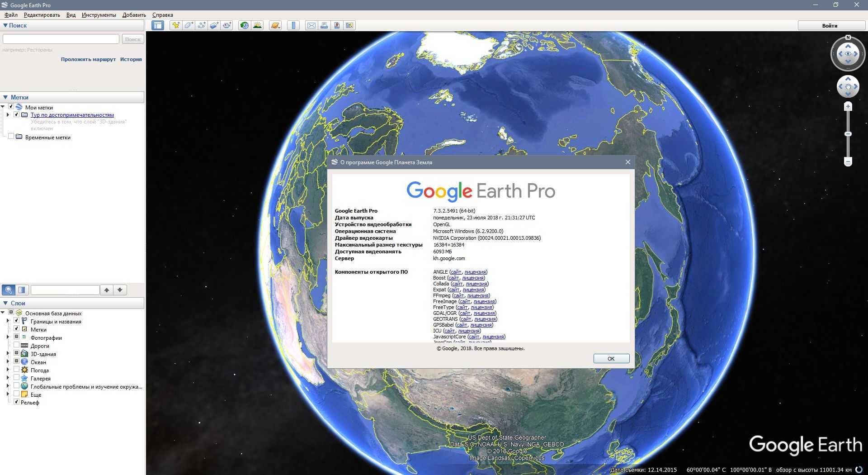The width and height of the screenshot is (868, 475).
Task: Click the Print toolbar icon
Action: (324, 25)
